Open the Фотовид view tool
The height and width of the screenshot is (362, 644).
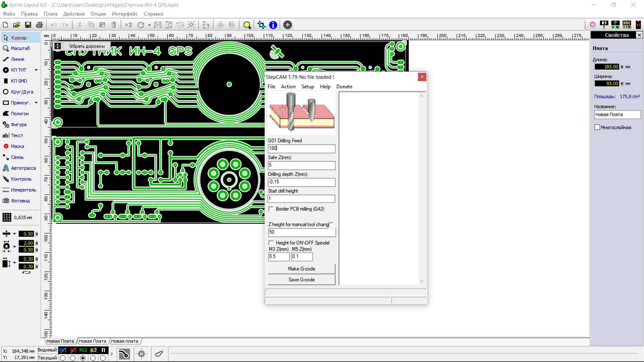[20, 201]
